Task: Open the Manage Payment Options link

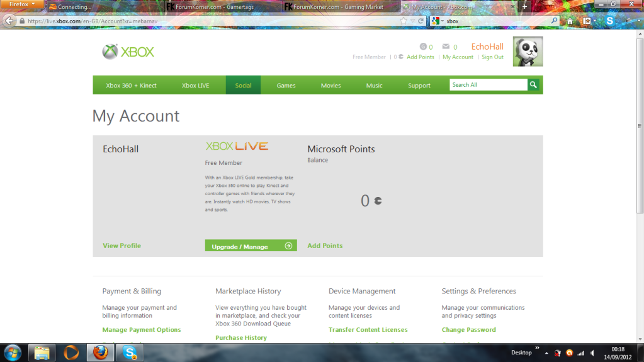Action: click(x=142, y=330)
